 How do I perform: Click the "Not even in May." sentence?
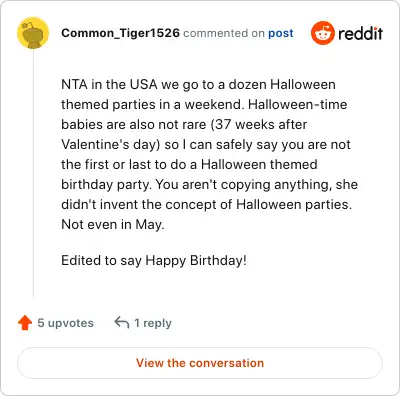113,224
